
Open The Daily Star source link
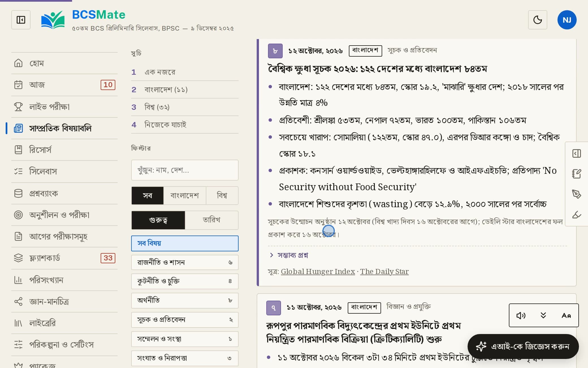click(384, 271)
